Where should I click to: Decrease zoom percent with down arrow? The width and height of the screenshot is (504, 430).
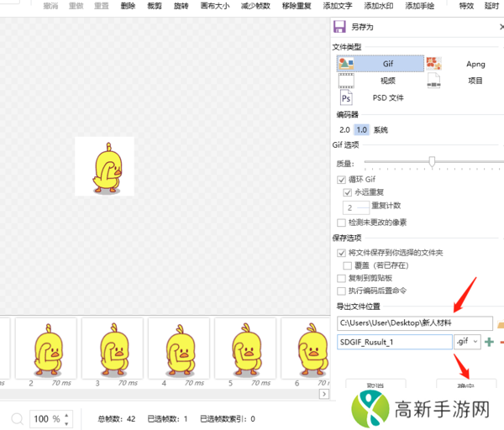pos(66,423)
